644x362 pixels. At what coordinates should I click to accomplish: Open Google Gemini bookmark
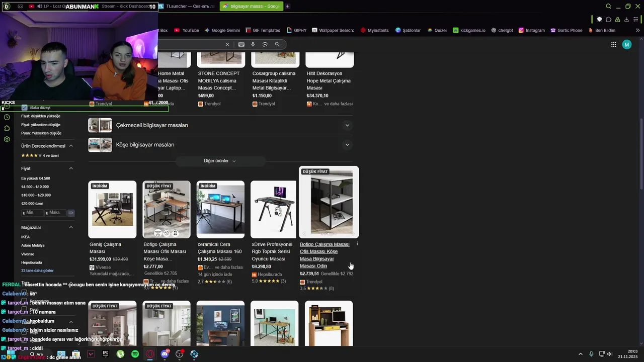(221, 30)
